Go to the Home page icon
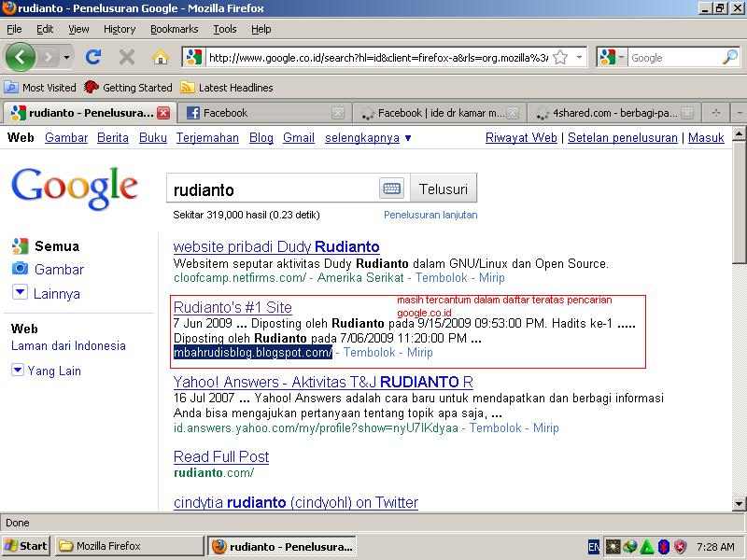This screenshot has height=560, width=747. [x=161, y=58]
